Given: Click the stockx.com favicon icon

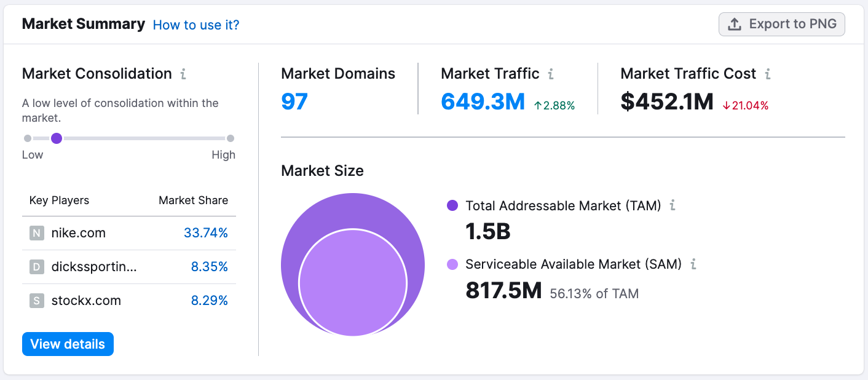Looking at the screenshot, I should tap(37, 301).
